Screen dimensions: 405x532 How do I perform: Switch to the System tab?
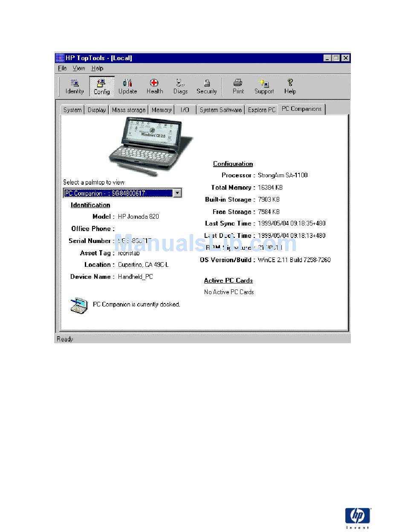click(72, 110)
